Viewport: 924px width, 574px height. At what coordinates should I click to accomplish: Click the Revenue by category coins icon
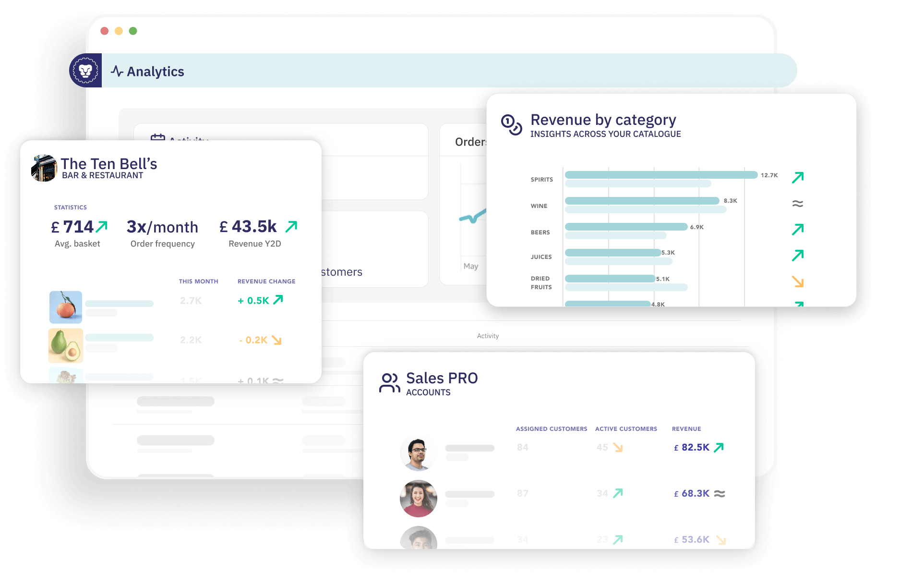tap(511, 125)
